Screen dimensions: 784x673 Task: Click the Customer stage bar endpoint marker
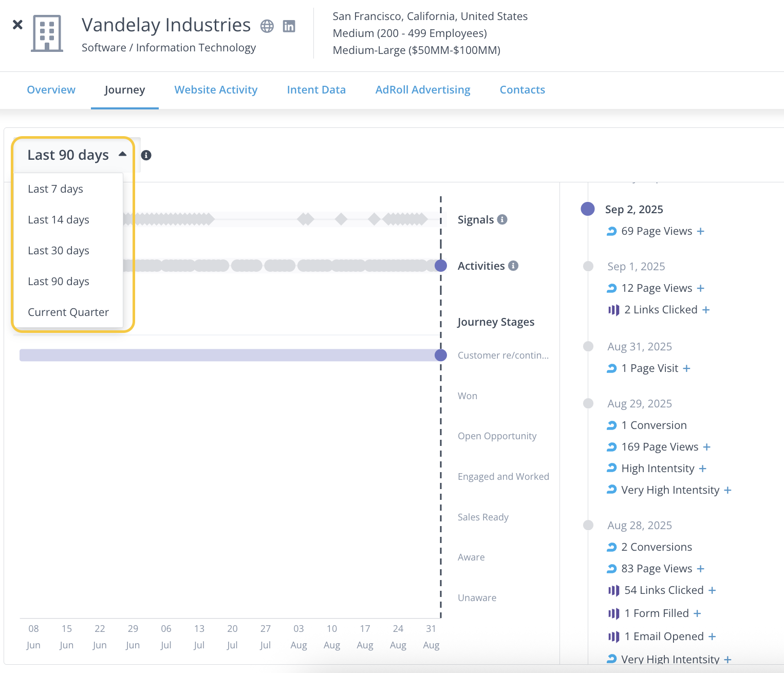point(441,355)
